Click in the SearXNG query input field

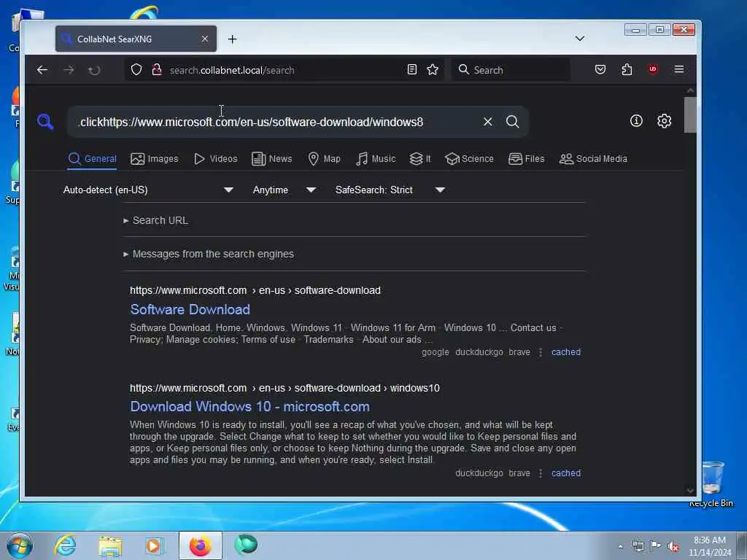(x=274, y=122)
